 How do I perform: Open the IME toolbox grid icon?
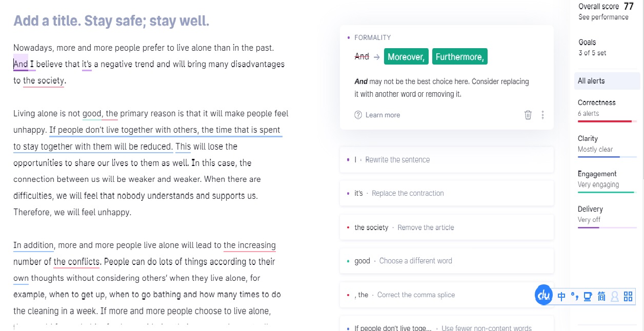click(x=628, y=296)
